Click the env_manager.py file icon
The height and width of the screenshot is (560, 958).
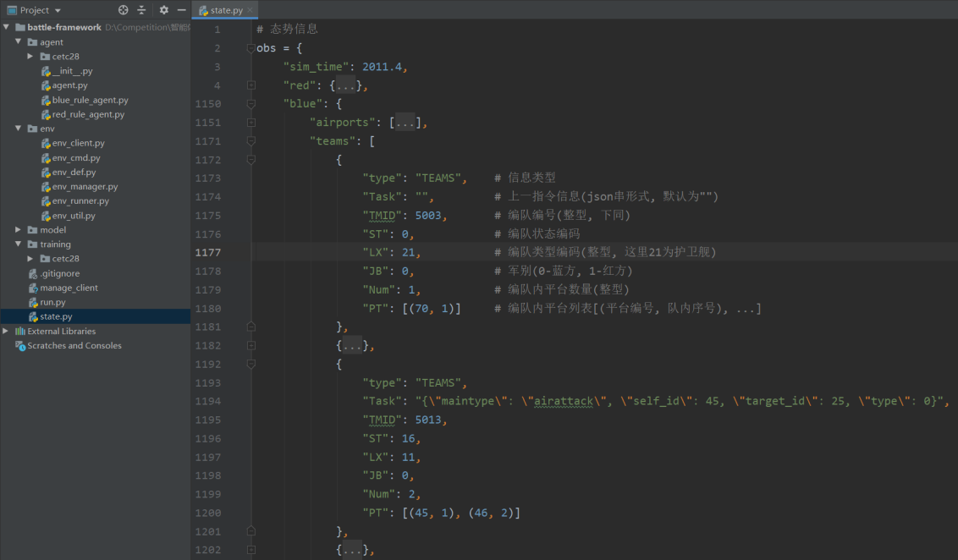(45, 186)
